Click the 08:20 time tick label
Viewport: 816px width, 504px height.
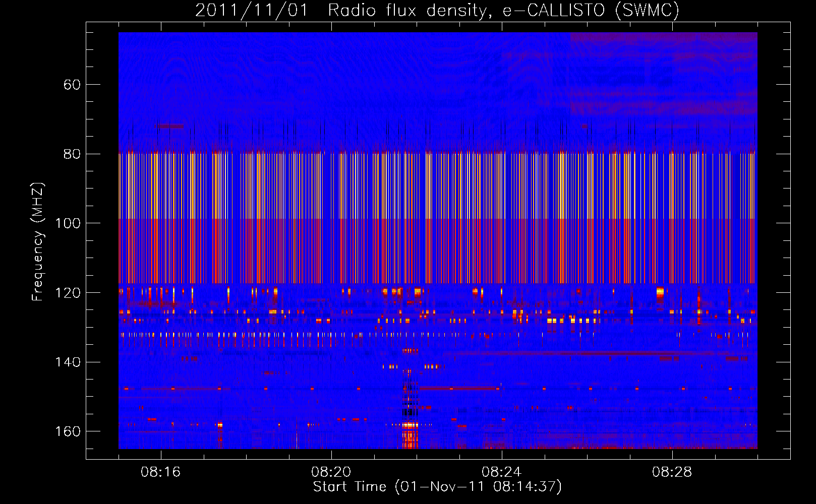pyautogui.click(x=331, y=472)
